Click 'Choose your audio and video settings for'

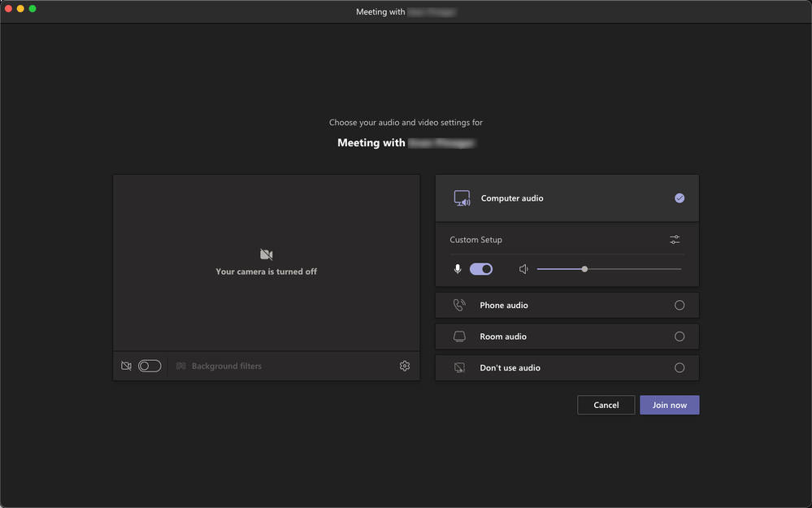(406, 123)
